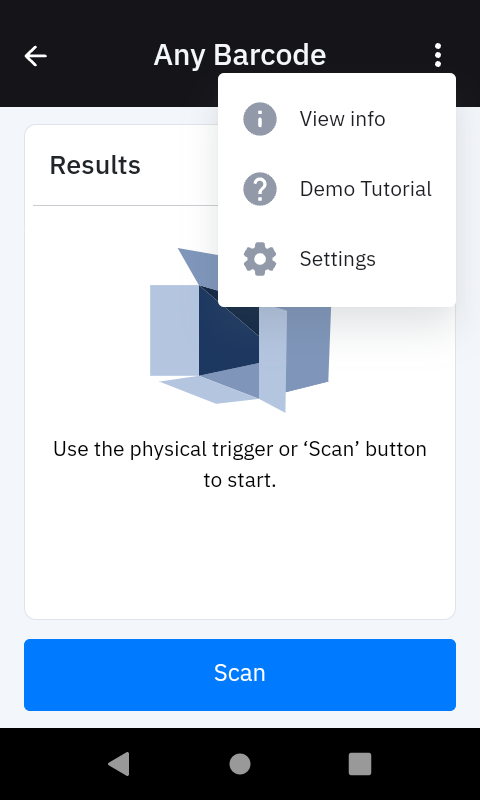Screen dimensions: 480x800
Task: Tap the Android back triangle button
Action: [119, 764]
